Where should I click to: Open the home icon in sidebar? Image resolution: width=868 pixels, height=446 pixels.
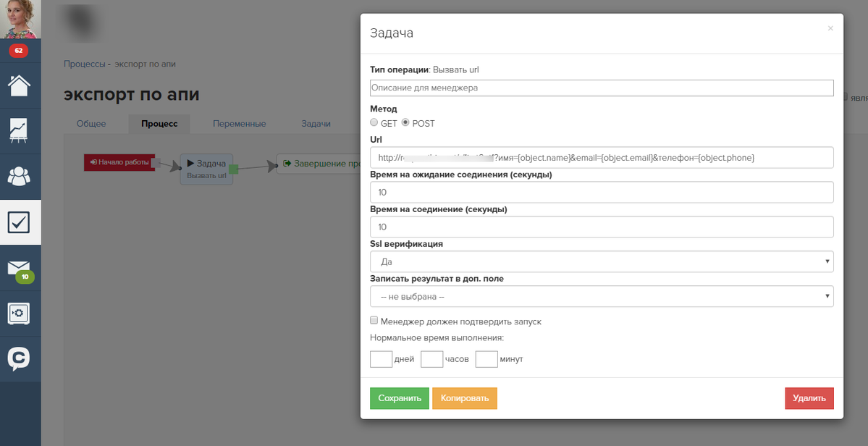20,85
